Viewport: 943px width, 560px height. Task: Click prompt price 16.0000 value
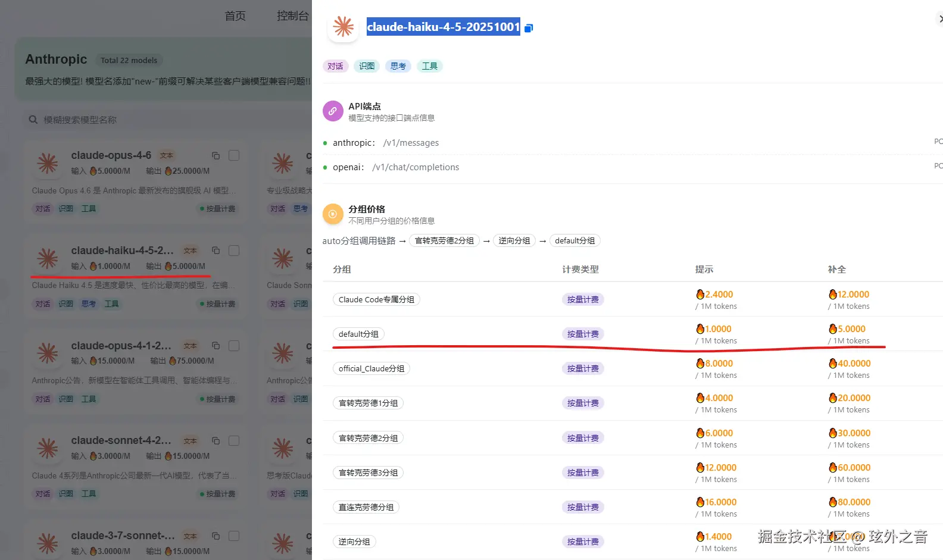[x=716, y=502]
